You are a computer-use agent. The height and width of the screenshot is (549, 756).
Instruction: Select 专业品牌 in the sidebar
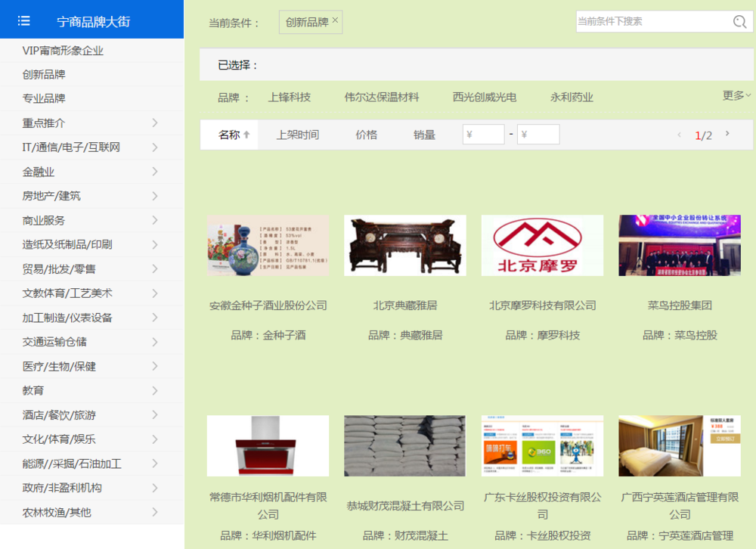tap(44, 98)
